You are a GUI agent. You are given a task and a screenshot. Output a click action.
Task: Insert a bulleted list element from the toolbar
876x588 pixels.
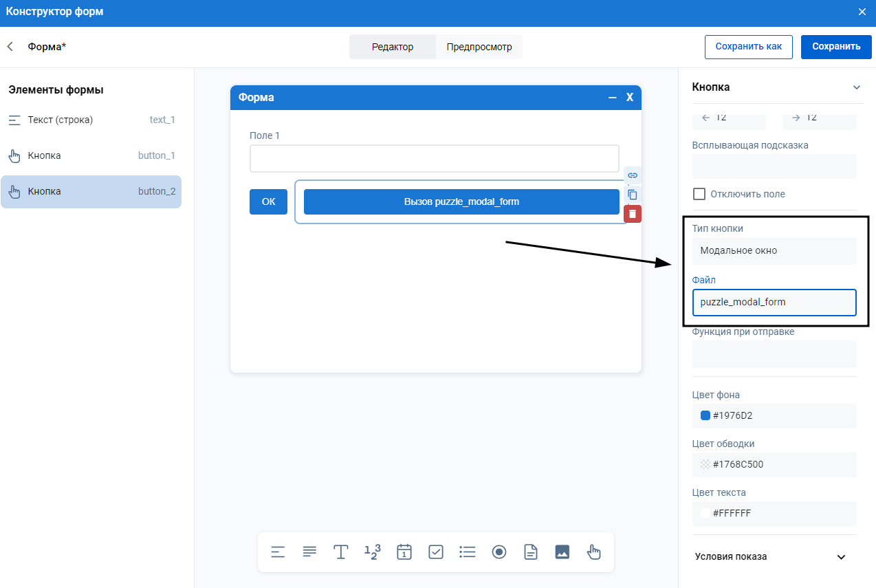pos(468,552)
